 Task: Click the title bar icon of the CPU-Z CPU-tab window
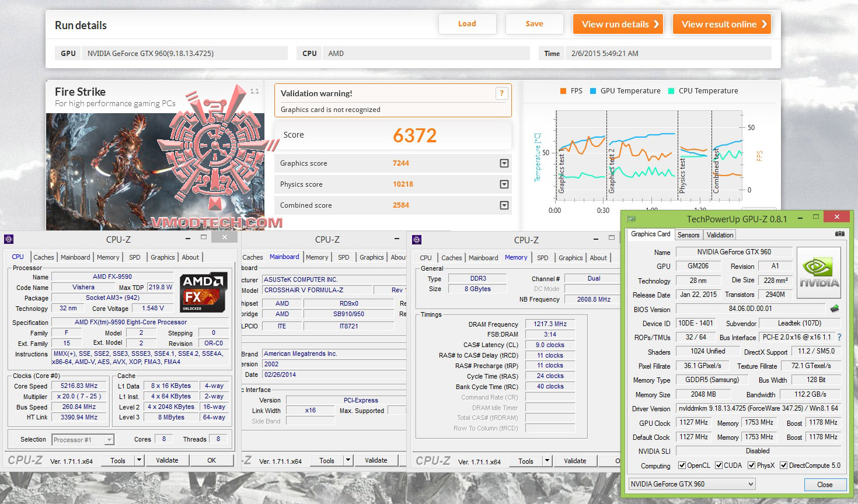tap(9, 239)
